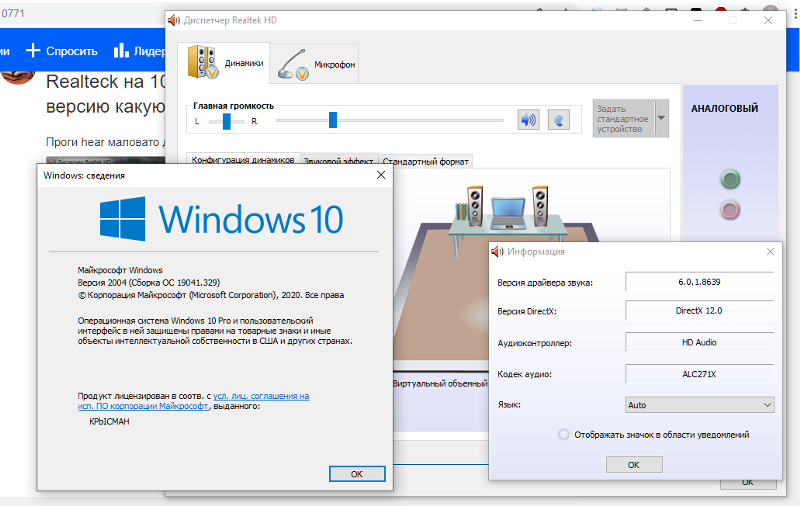This screenshot has height=506, width=800.
Task: Expand the standard device dropdown arrow
Action: (x=661, y=118)
